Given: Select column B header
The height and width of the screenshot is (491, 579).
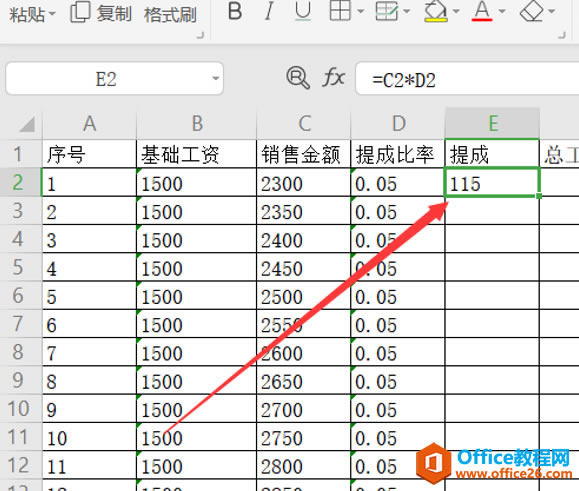Looking at the screenshot, I should pyautogui.click(x=197, y=124).
